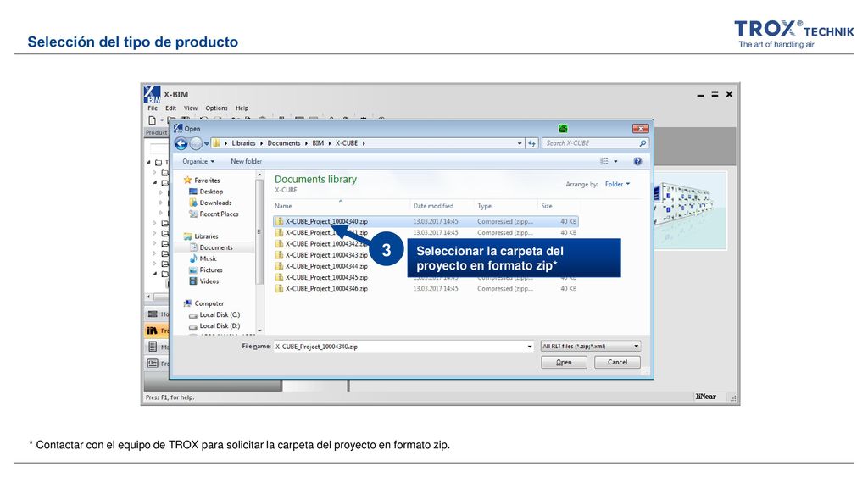Select Desktop in the navigation pane
This screenshot has height=489, width=868.
click(211, 192)
